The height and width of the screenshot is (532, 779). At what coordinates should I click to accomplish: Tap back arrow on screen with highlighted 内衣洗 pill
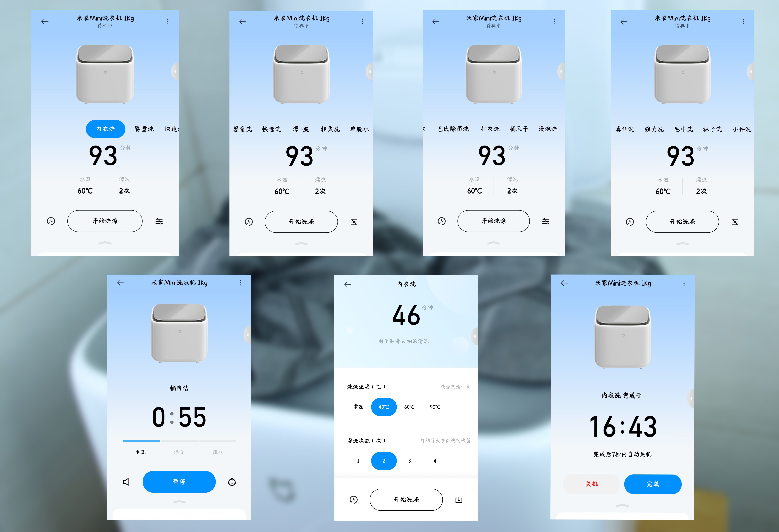point(45,22)
